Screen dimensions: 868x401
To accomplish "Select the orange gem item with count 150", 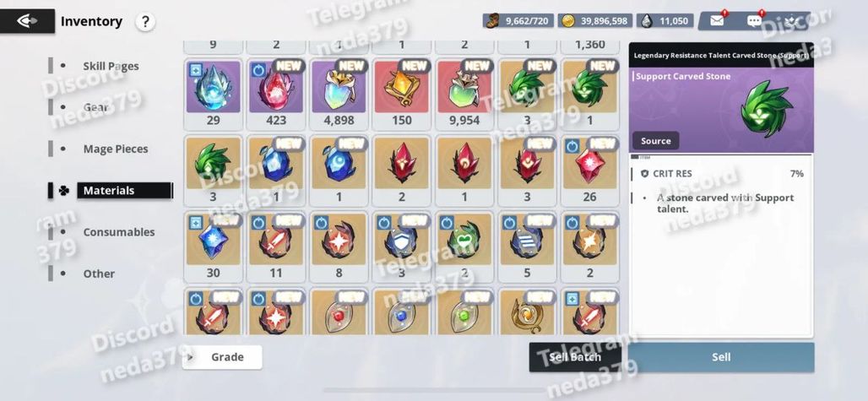I will (x=402, y=94).
